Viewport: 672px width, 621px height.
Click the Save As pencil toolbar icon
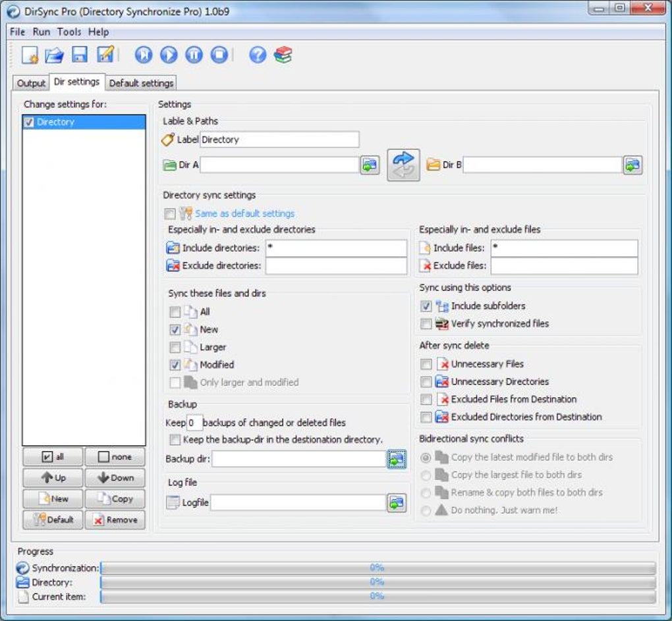pos(105,55)
